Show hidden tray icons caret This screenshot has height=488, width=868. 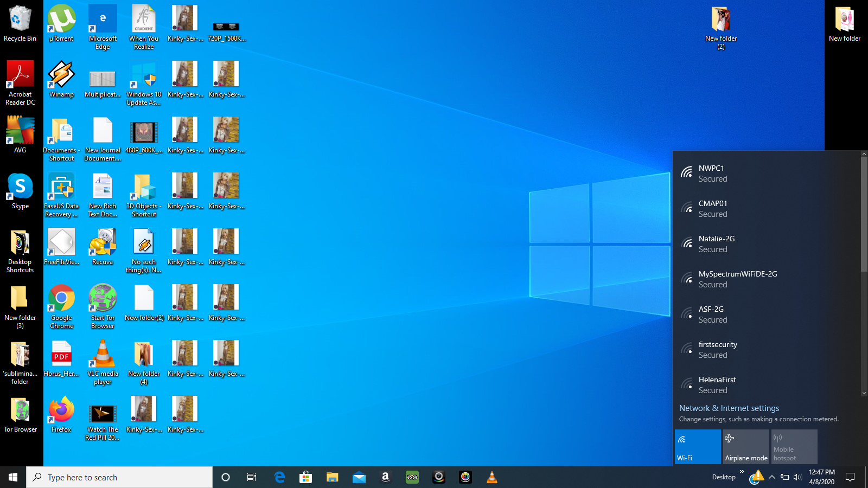pyautogui.click(x=771, y=477)
